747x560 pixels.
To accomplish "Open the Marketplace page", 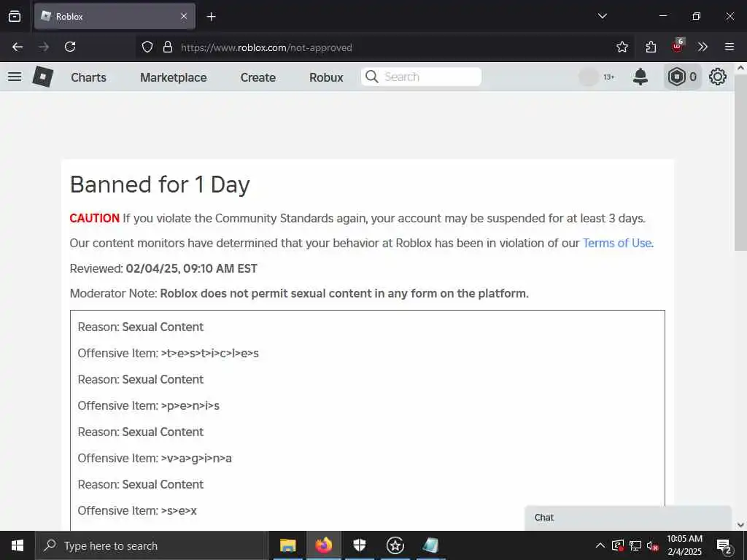I will [174, 77].
